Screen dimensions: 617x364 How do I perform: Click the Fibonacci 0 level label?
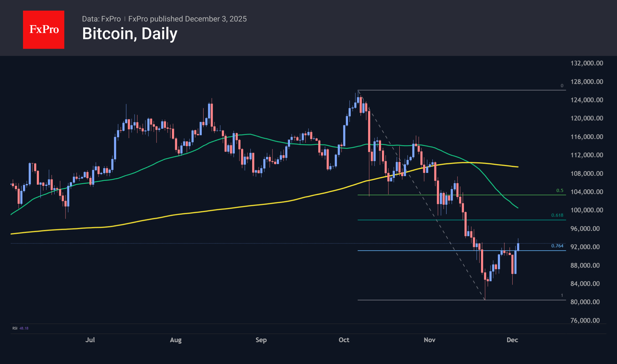click(x=562, y=86)
